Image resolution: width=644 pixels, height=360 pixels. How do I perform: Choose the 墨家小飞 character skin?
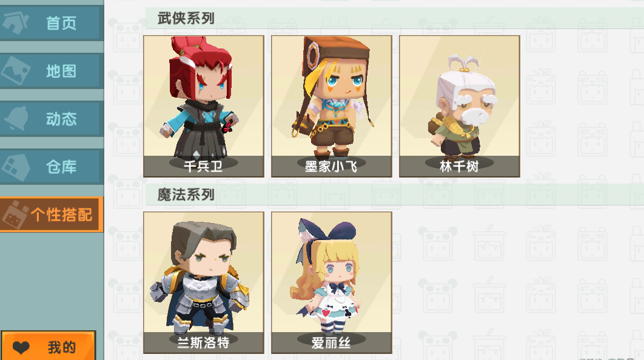point(332,106)
